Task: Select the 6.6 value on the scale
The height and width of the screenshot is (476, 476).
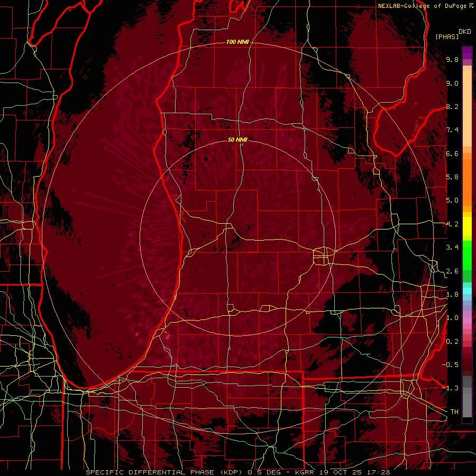Action: [452, 153]
